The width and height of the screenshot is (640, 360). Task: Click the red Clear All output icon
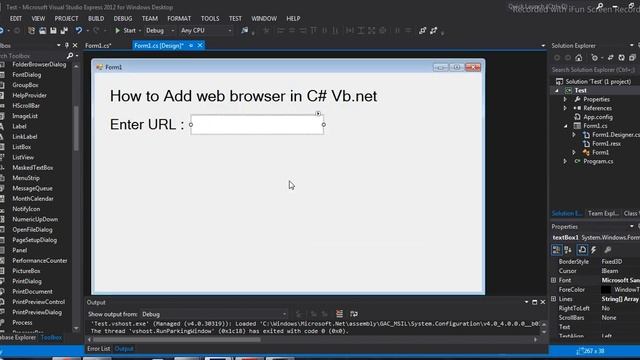point(339,313)
